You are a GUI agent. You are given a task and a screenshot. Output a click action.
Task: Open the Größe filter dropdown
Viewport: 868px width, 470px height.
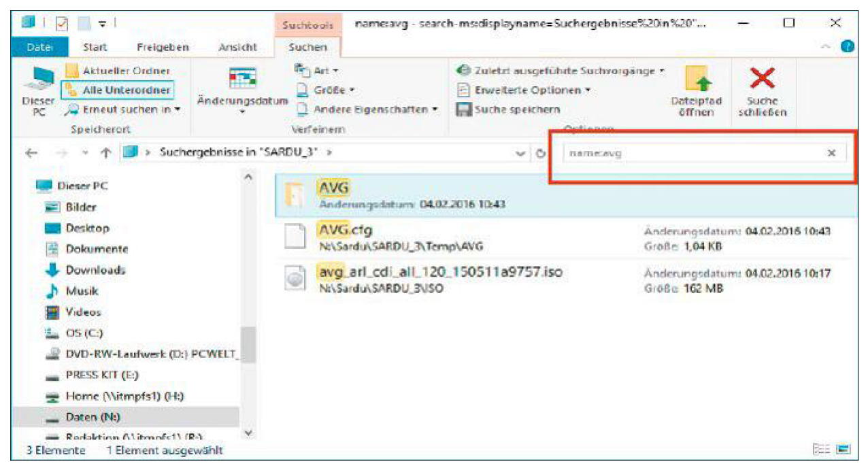(325, 90)
